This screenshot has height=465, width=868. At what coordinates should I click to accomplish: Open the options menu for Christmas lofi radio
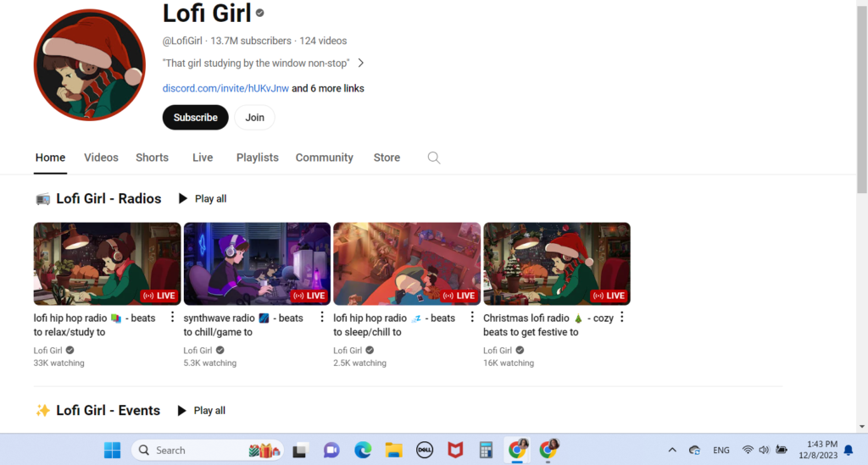(x=622, y=317)
